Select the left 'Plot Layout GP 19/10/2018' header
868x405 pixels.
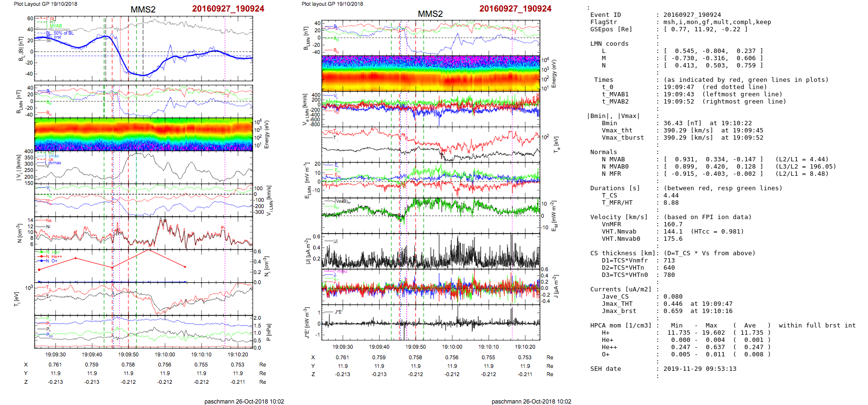(x=45, y=4)
